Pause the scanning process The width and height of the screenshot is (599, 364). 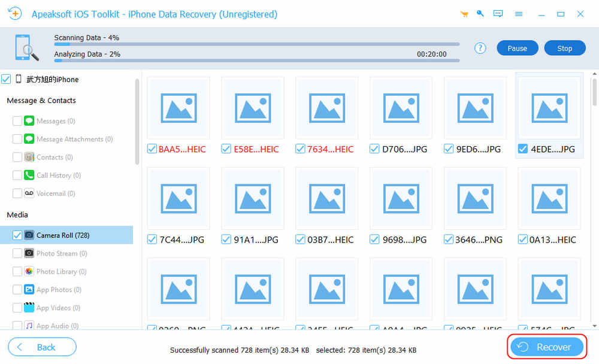518,48
